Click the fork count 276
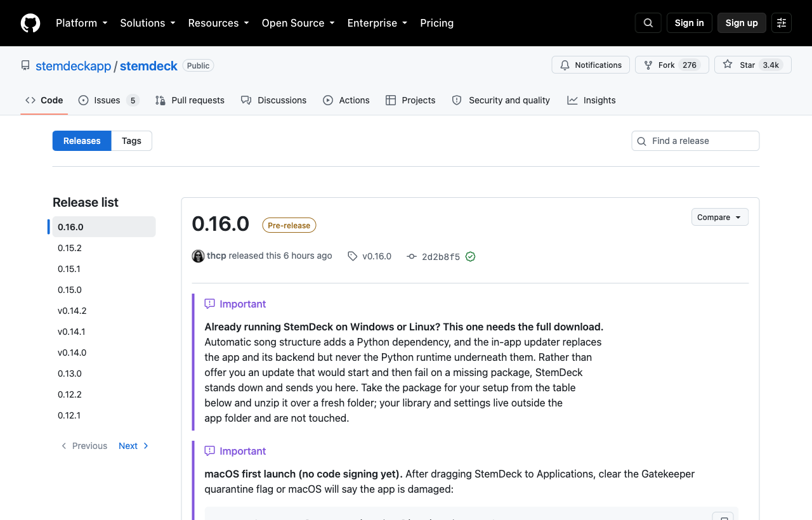Viewport: 812px width, 520px height. coord(690,65)
